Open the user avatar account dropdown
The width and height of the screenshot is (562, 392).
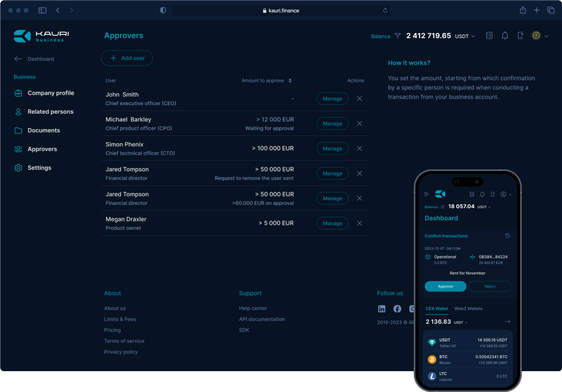click(x=540, y=36)
